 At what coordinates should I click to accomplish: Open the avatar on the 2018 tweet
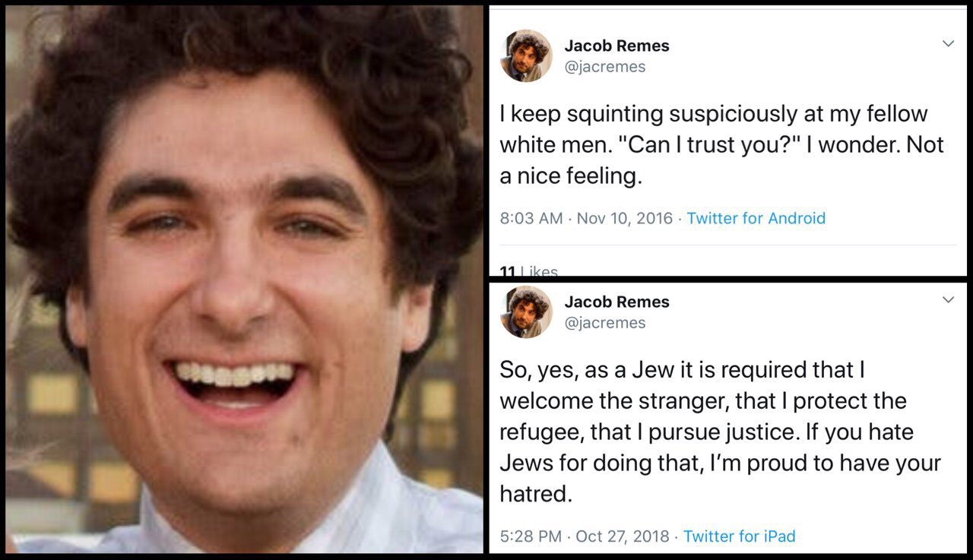[526, 312]
